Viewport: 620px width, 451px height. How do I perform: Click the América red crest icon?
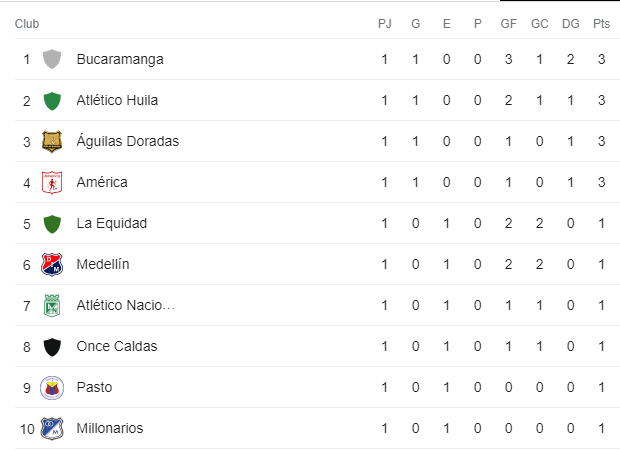[x=52, y=182]
